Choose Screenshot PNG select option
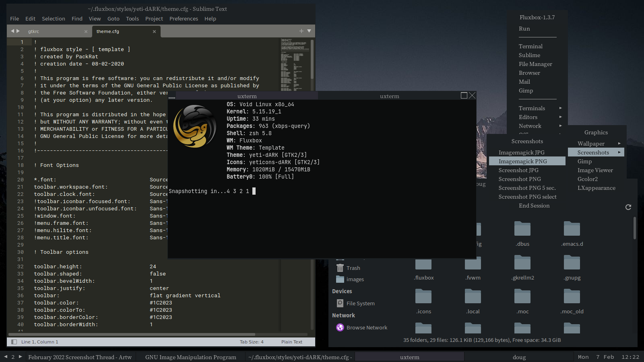644x362 pixels. pos(527,197)
